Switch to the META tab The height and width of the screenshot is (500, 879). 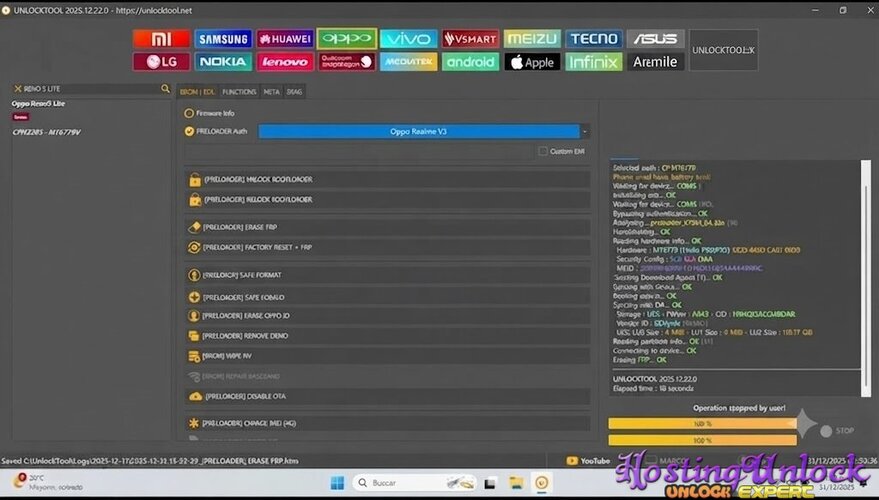coord(271,92)
